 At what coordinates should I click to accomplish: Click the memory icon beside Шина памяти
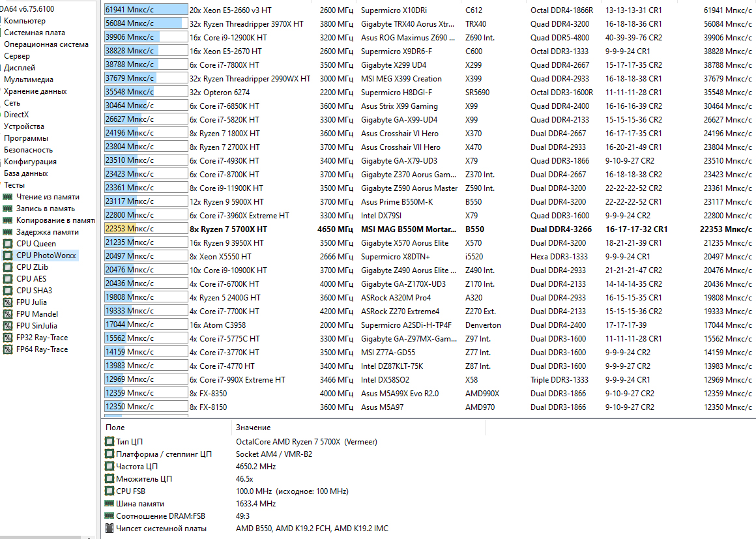coord(109,503)
